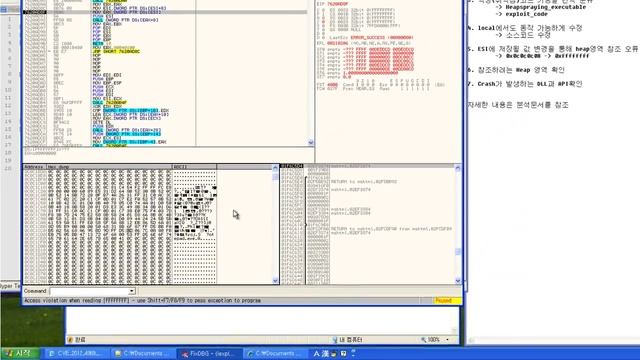
Task: Open the Command history dropdown arrow
Action: click(x=132, y=291)
